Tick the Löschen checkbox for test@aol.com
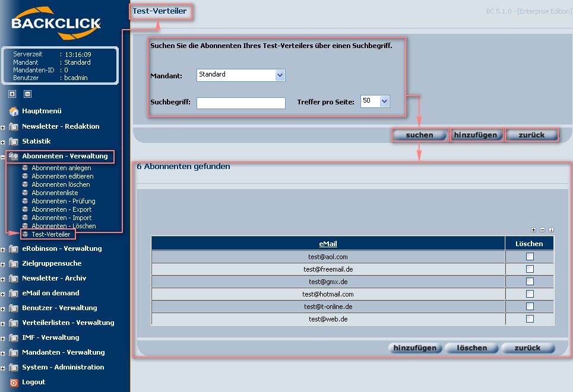 click(x=530, y=257)
